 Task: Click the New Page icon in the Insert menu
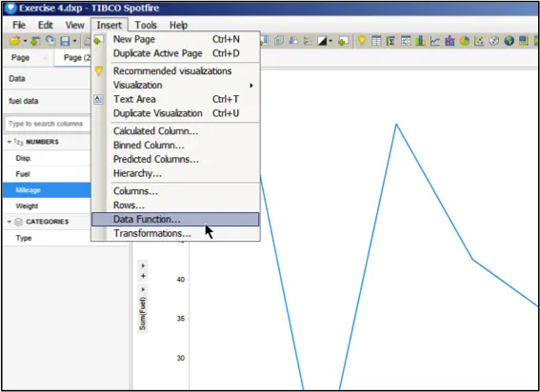click(x=98, y=40)
